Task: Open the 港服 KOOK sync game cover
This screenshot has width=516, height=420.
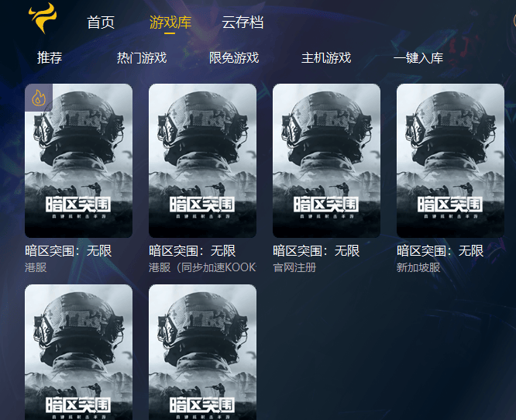Action: [x=202, y=160]
